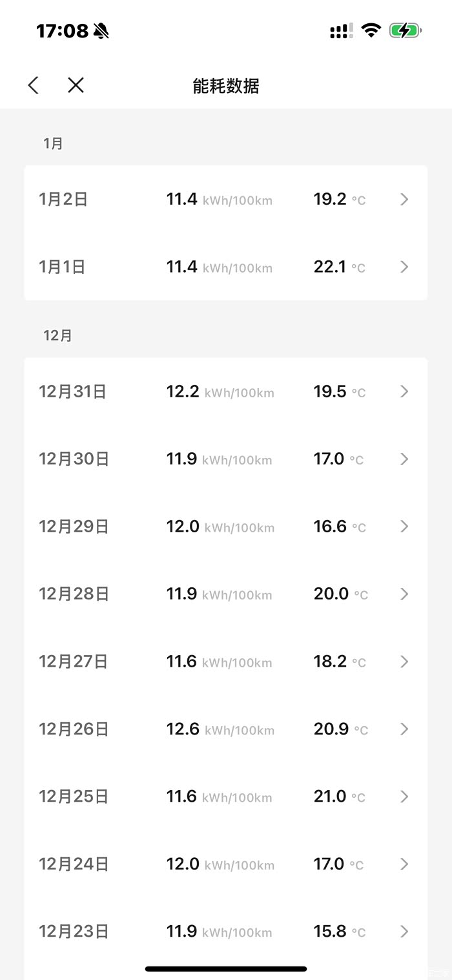Screen dimensions: 452x980
Task: Open the 12月29日 chevron arrow
Action: 404,526
